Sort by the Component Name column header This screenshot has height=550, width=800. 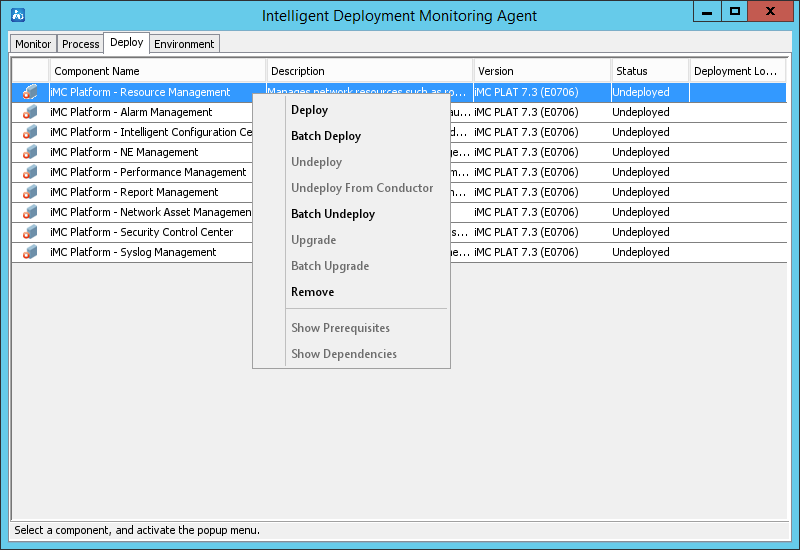(x=158, y=71)
